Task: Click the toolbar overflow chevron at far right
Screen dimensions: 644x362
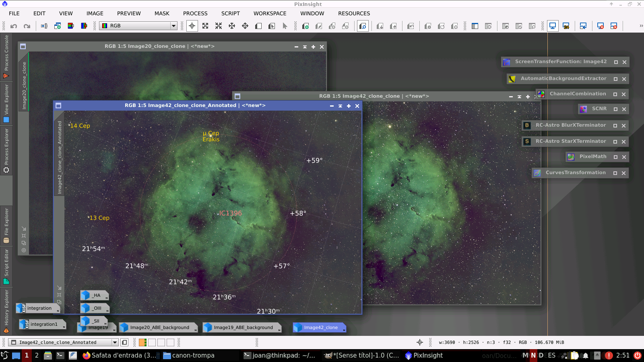Action: pyautogui.click(x=641, y=26)
